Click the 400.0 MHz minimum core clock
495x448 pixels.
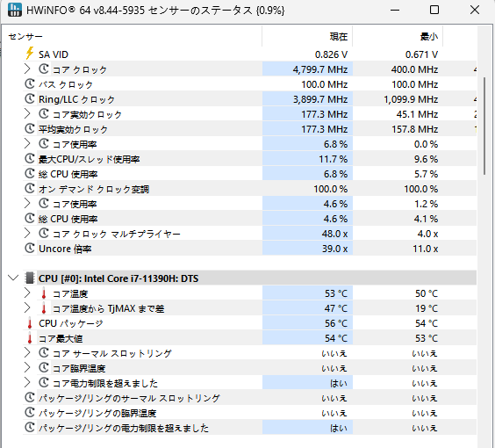point(414,69)
